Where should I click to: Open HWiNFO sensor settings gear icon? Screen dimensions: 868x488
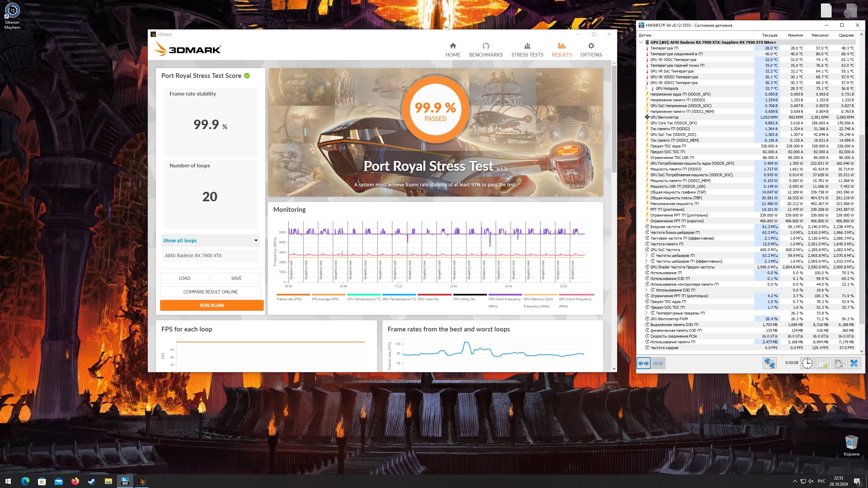tap(838, 363)
